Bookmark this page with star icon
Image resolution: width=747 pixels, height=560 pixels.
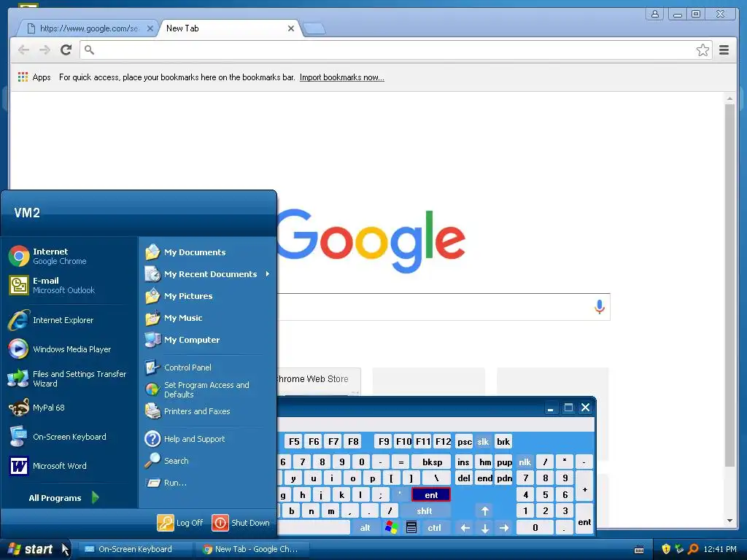[x=703, y=50]
